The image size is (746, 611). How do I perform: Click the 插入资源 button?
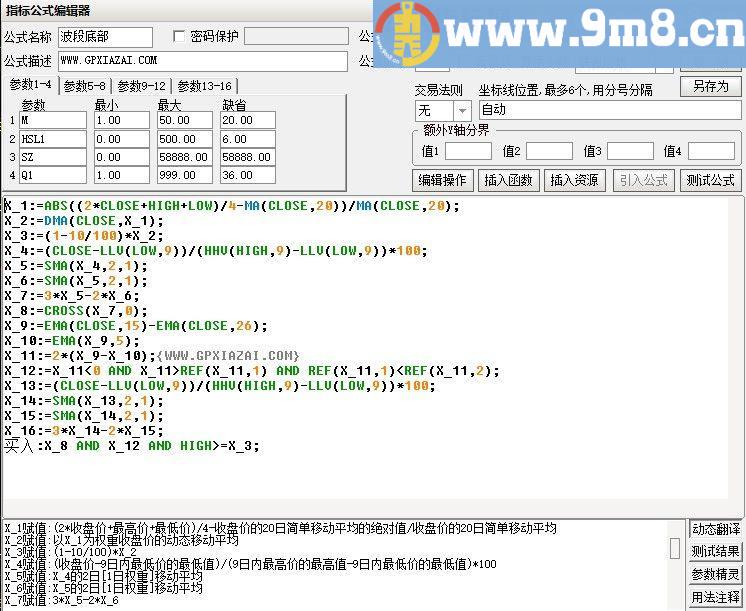(x=574, y=180)
